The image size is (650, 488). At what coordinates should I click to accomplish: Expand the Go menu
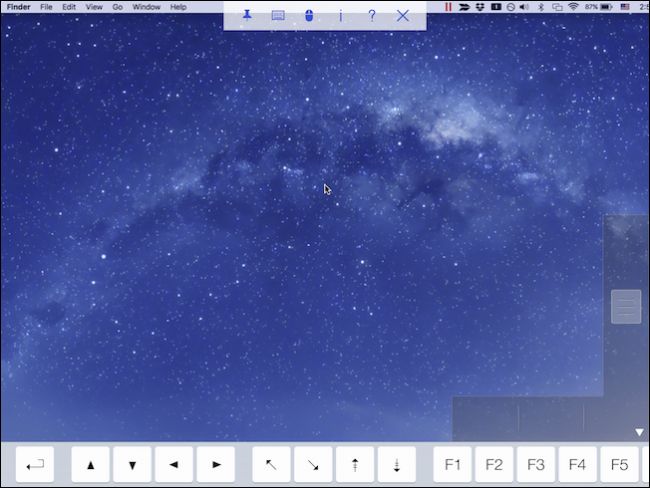coord(118,7)
